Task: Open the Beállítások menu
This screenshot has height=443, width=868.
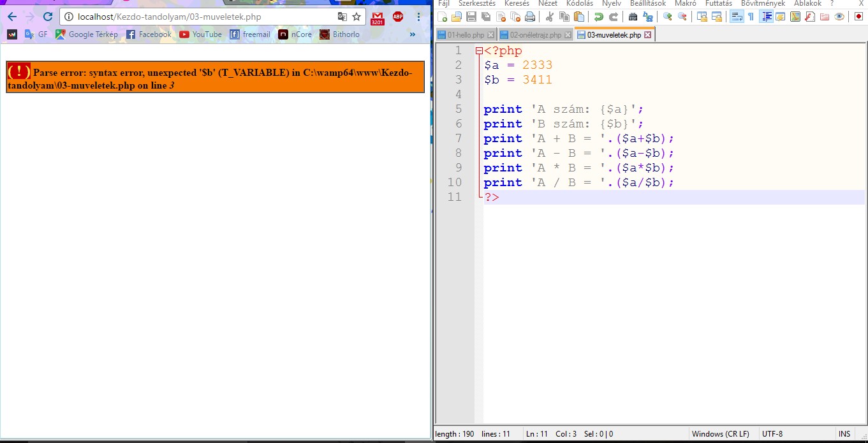Action: pos(647,4)
